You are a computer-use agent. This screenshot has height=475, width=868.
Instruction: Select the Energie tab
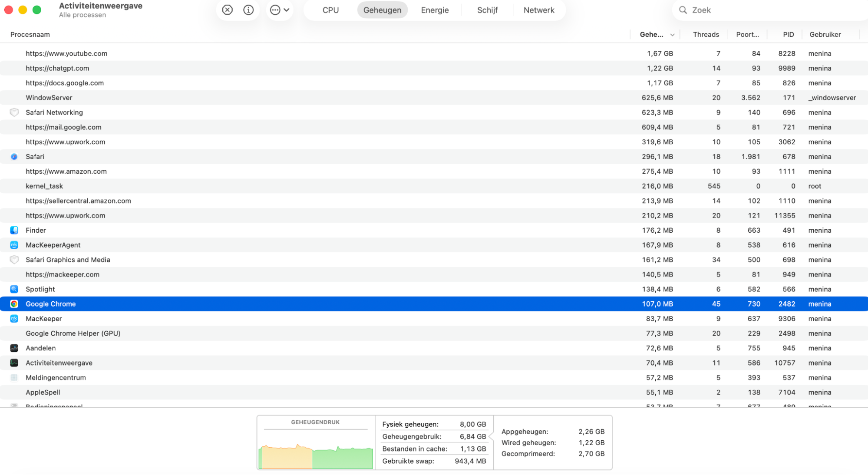click(434, 10)
